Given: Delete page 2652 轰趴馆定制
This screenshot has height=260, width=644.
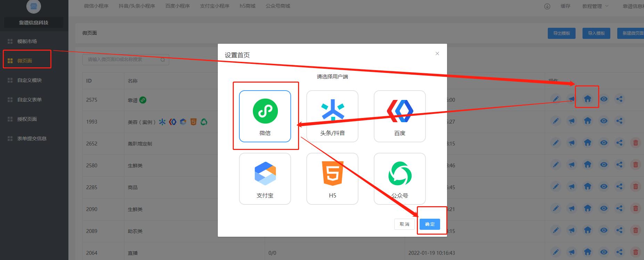Looking at the screenshot, I should [x=636, y=143].
